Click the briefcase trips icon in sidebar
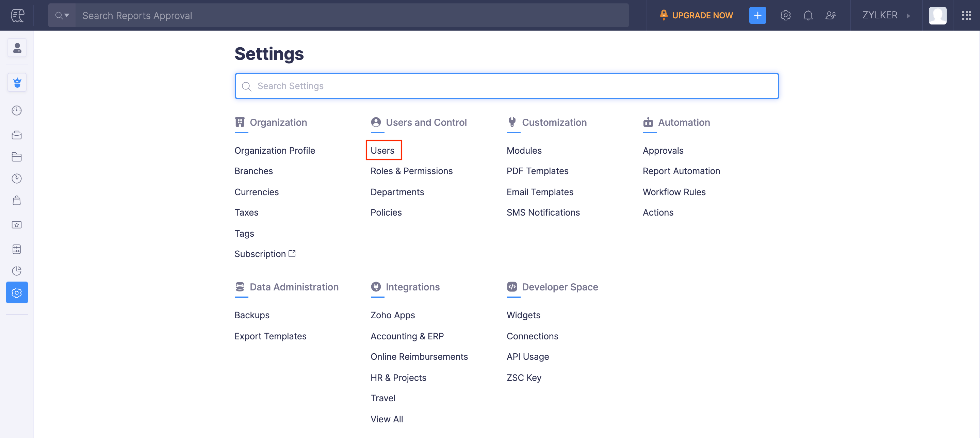 coord(17,135)
